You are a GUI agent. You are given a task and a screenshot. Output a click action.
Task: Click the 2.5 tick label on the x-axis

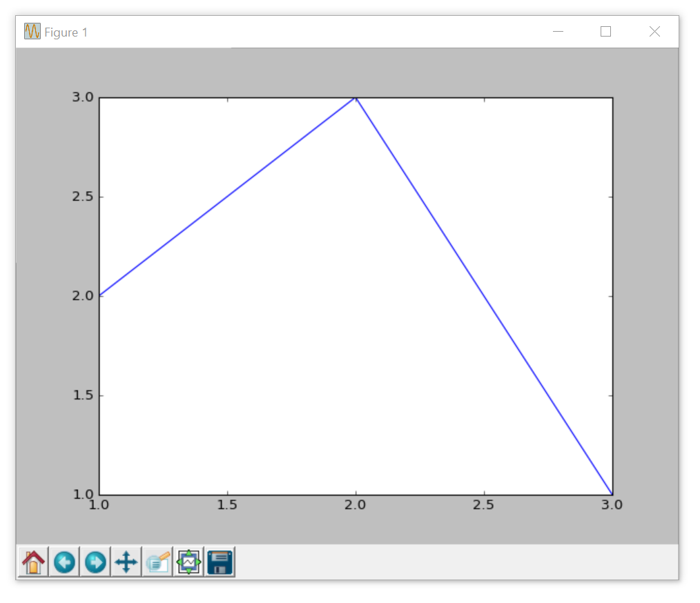pyautogui.click(x=483, y=505)
